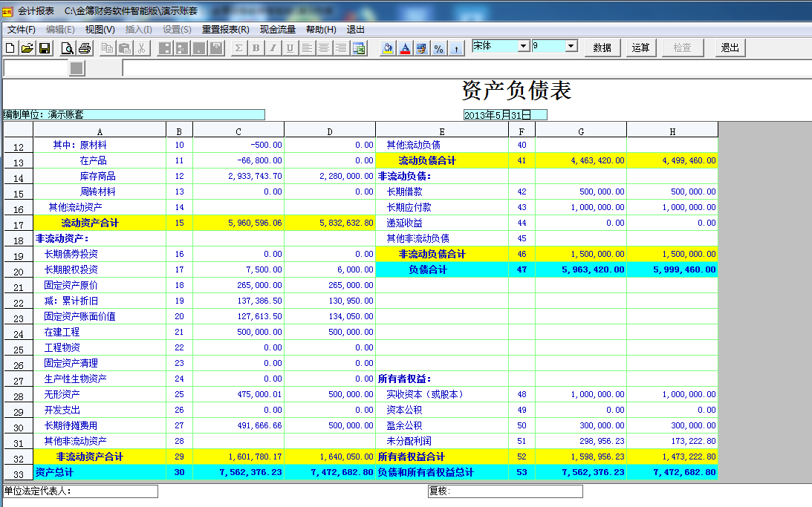Screen dimensions: 812x507
Task: Save the report with the floppy disk icon
Action: (x=45, y=48)
